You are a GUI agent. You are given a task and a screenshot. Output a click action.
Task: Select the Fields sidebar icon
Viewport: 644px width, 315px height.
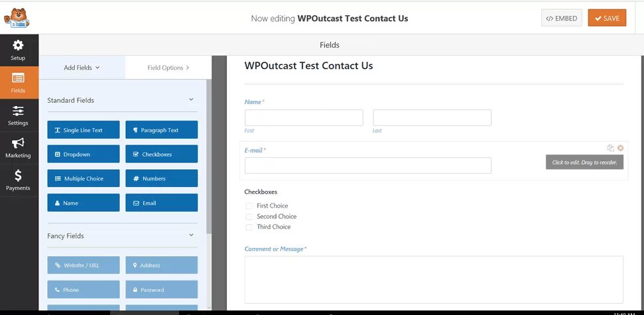point(18,78)
